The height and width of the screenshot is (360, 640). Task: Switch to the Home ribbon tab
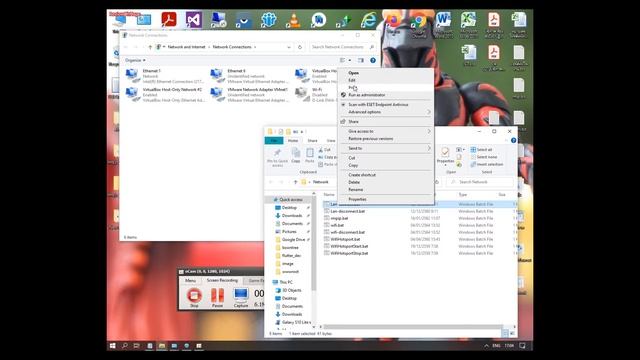293,140
